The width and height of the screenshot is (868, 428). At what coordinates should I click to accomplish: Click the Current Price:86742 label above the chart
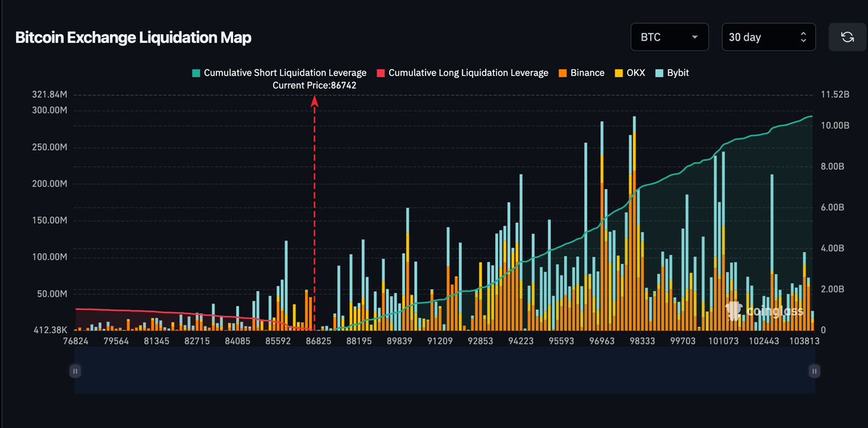(314, 85)
